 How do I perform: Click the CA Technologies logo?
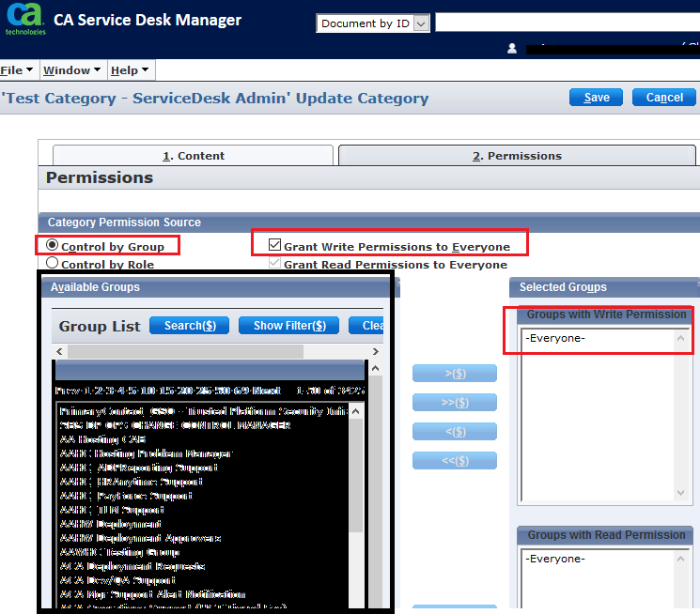tap(25, 19)
